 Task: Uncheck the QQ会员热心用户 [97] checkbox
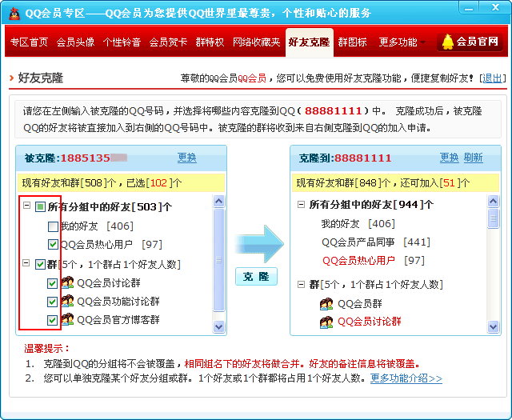point(53,244)
